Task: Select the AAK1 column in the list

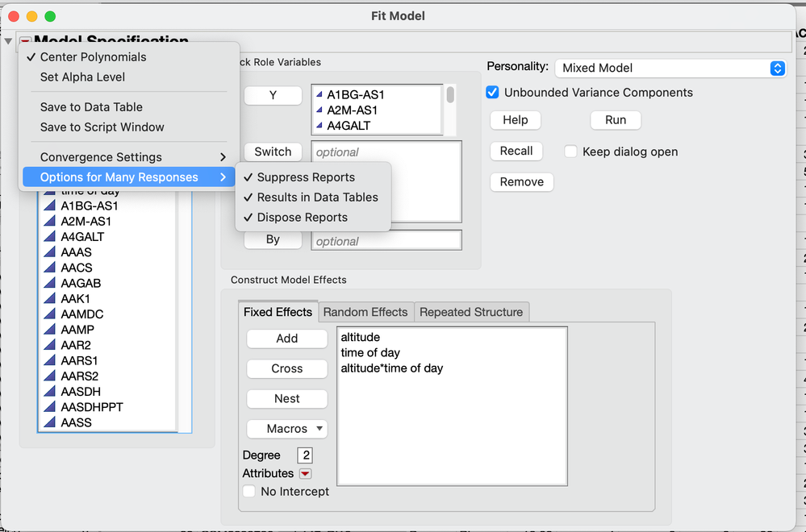Action: [75, 299]
